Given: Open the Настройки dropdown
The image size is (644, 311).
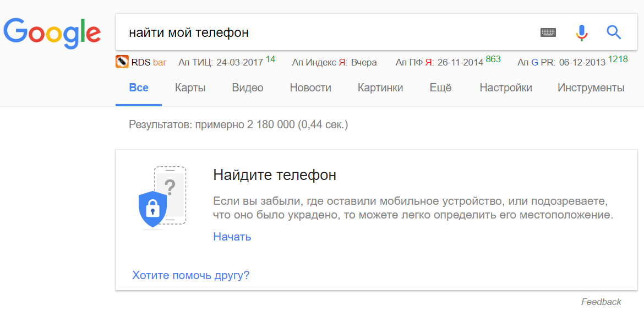Looking at the screenshot, I should pos(506,88).
